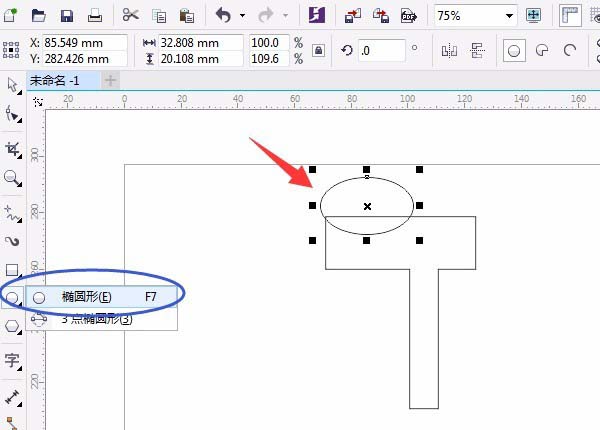Undo the last action

224,15
